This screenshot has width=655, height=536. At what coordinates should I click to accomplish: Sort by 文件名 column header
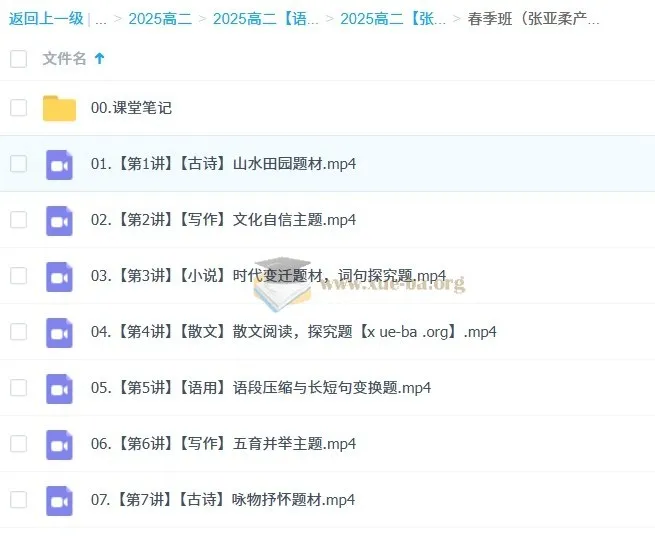tap(64, 58)
